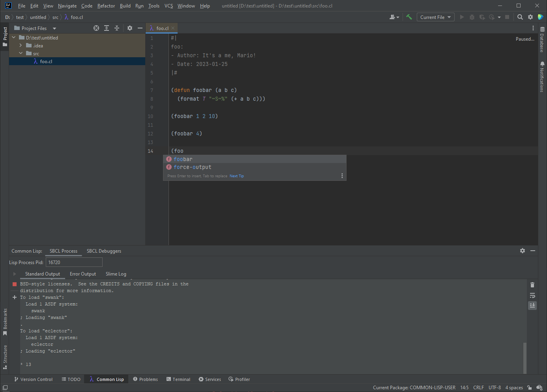
Task: Toggle soft-wrap in console output
Action: 532,295
